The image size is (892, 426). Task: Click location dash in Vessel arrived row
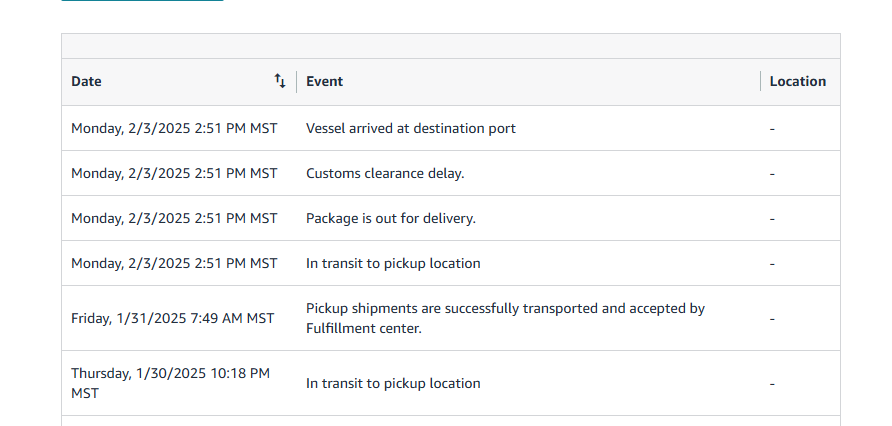(x=772, y=129)
